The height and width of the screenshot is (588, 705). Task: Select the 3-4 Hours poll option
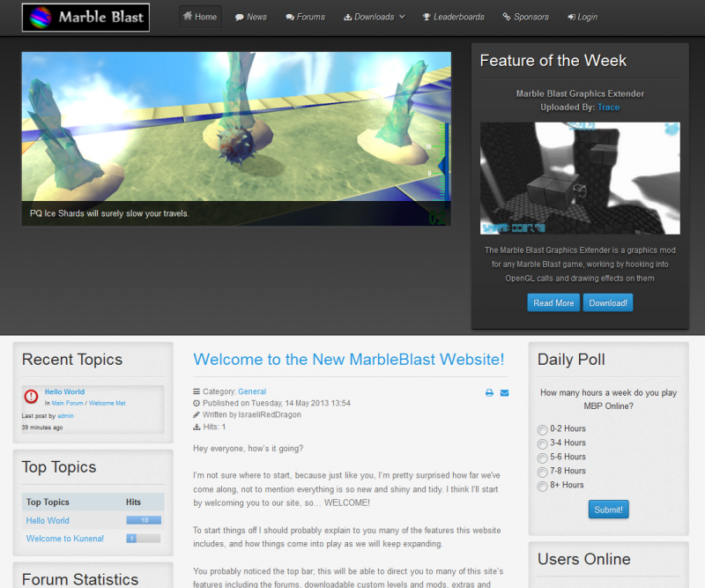[x=543, y=444]
